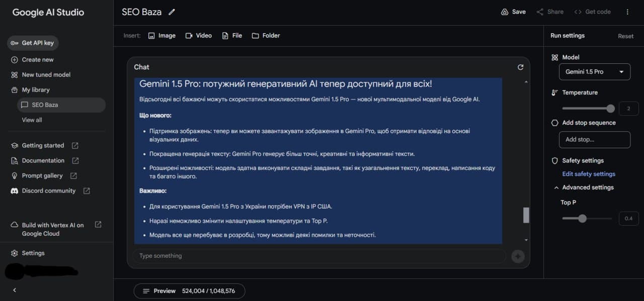Click the Preview token count button
Screen dimensions: 644x301
tap(189, 291)
